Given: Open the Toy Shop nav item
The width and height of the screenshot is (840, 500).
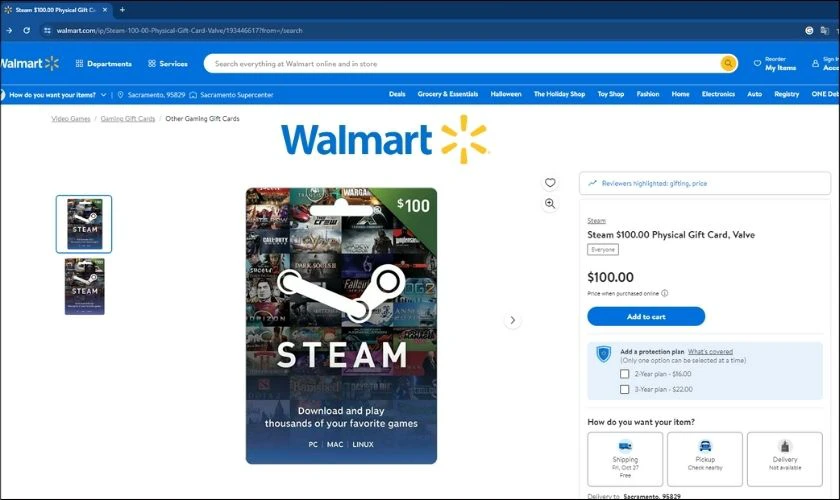Looking at the screenshot, I should pos(611,94).
